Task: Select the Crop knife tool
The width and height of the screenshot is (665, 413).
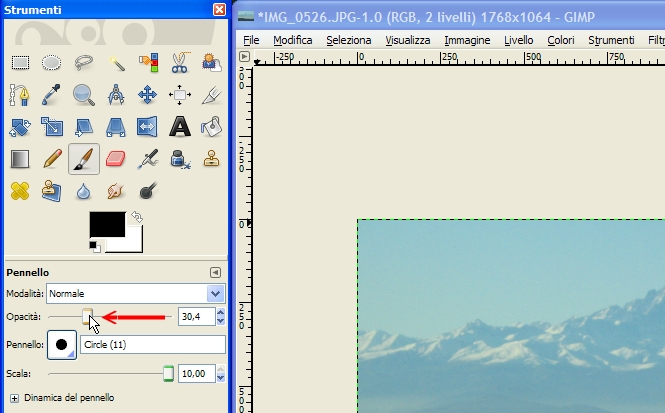Action: click(x=212, y=95)
